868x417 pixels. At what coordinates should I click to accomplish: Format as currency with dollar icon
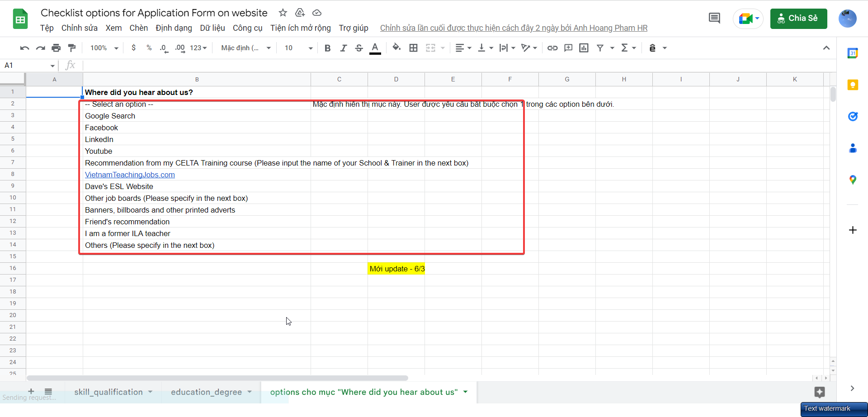click(x=133, y=48)
